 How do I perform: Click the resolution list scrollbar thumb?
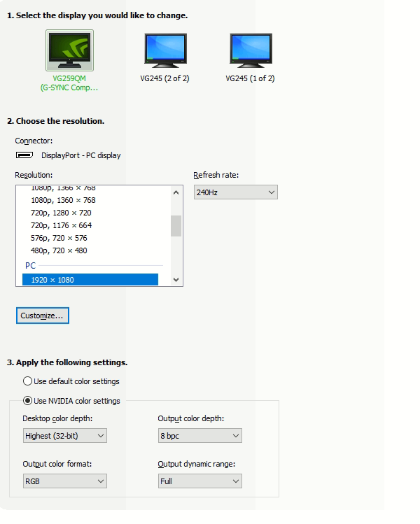(176, 226)
